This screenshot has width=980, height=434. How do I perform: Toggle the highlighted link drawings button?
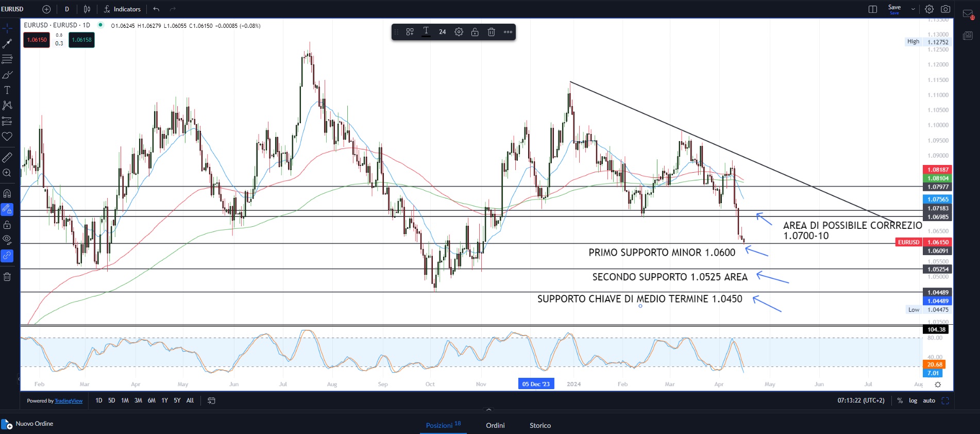pyautogui.click(x=7, y=255)
